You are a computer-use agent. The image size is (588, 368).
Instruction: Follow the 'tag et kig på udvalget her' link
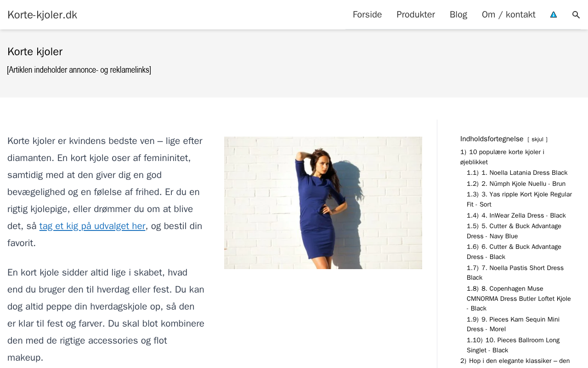tap(92, 226)
